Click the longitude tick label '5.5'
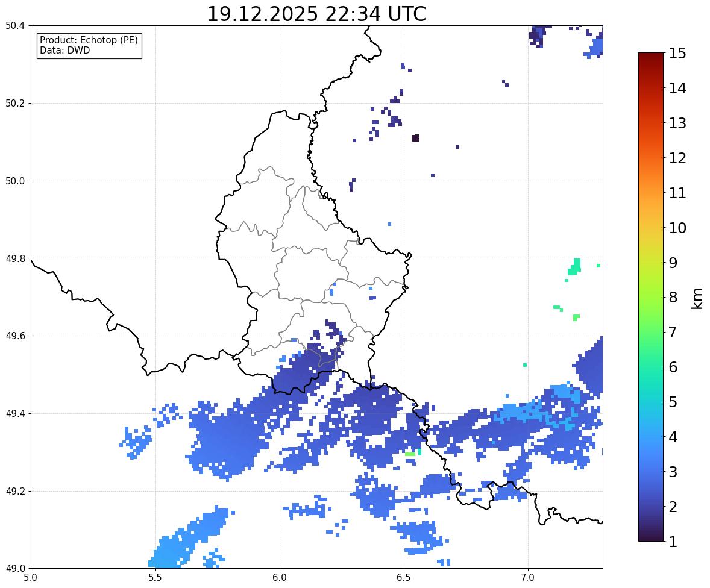710x588 pixels. point(155,578)
